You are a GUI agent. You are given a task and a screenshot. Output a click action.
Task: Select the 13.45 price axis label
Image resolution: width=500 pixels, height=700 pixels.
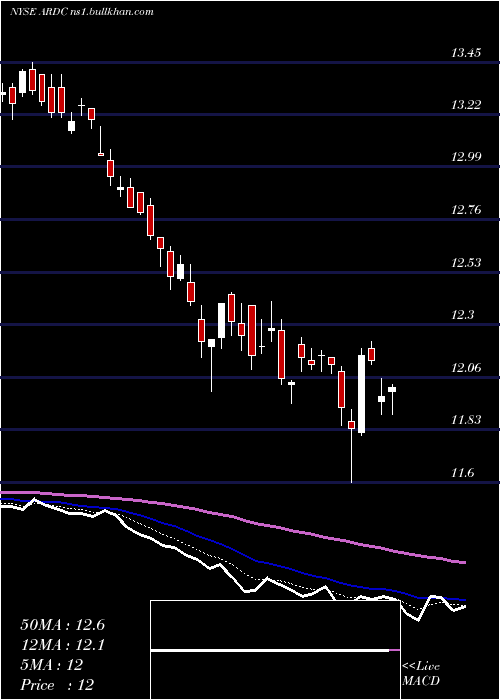(466, 53)
